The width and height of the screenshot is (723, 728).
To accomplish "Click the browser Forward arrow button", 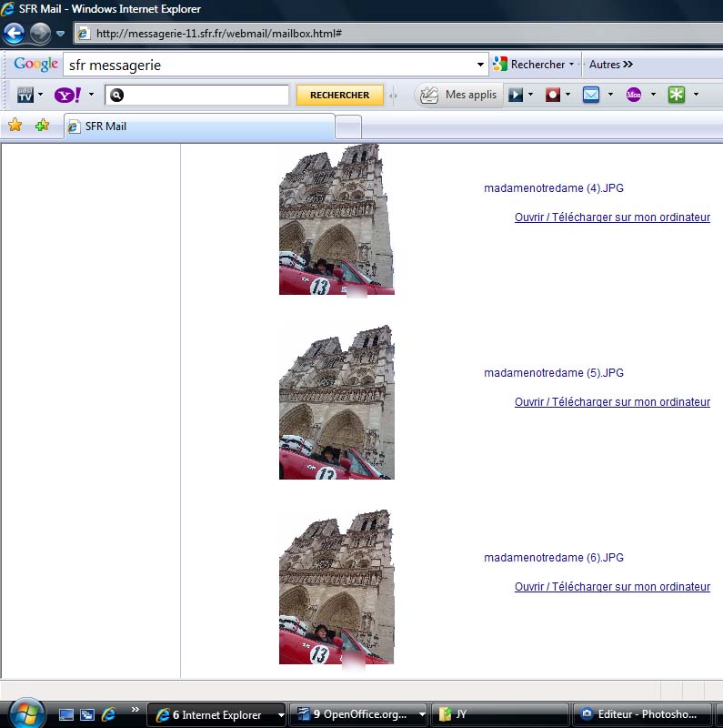I will pos(40,34).
